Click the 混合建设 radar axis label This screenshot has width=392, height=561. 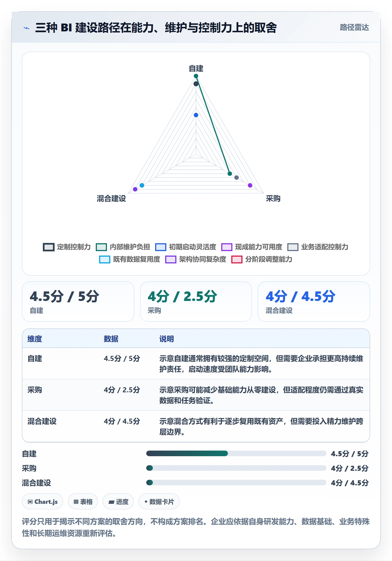111,198
